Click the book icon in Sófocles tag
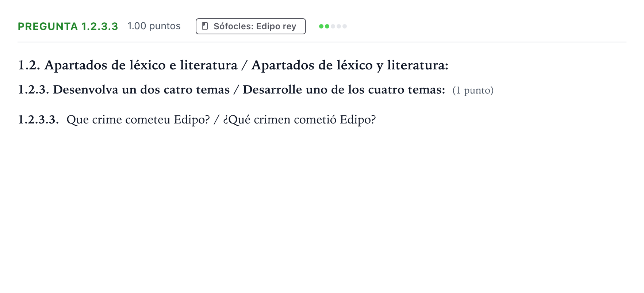Viewport: 644px width, 293px height. [205, 26]
